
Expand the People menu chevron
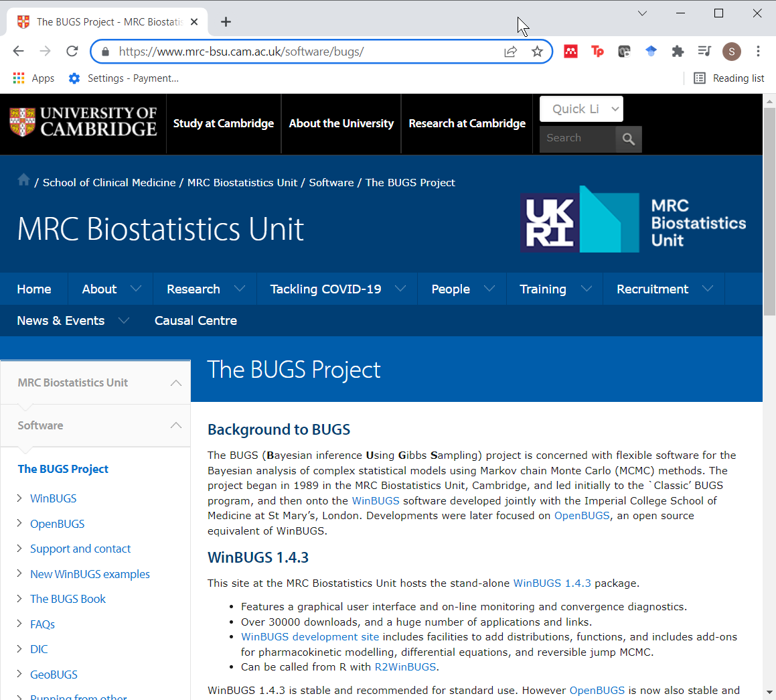click(489, 289)
